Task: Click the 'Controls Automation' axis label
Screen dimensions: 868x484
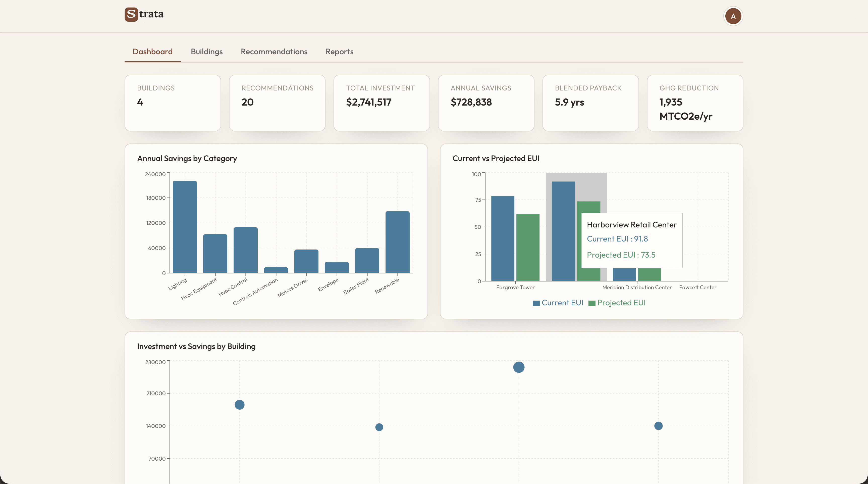Action: 255,292
